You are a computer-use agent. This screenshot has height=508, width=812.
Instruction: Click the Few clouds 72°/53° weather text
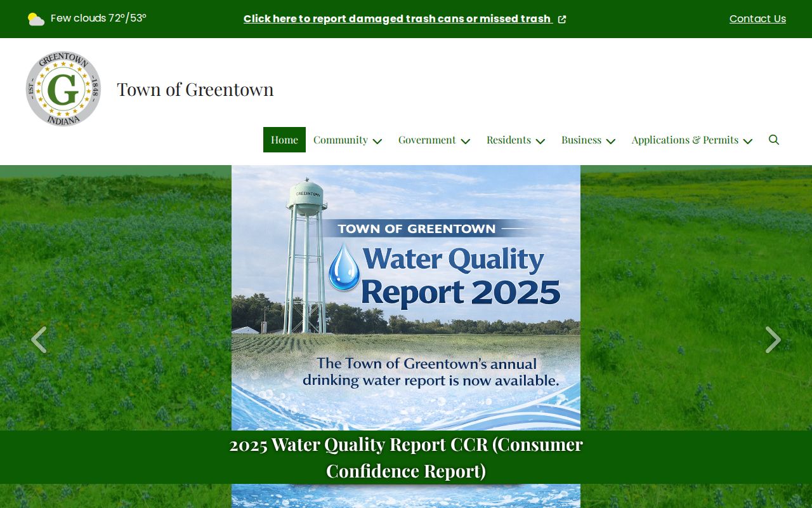[98, 18]
